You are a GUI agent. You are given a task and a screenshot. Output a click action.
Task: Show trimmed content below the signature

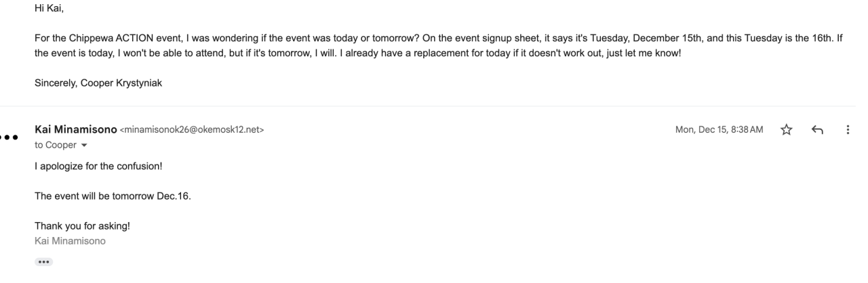[x=43, y=261]
